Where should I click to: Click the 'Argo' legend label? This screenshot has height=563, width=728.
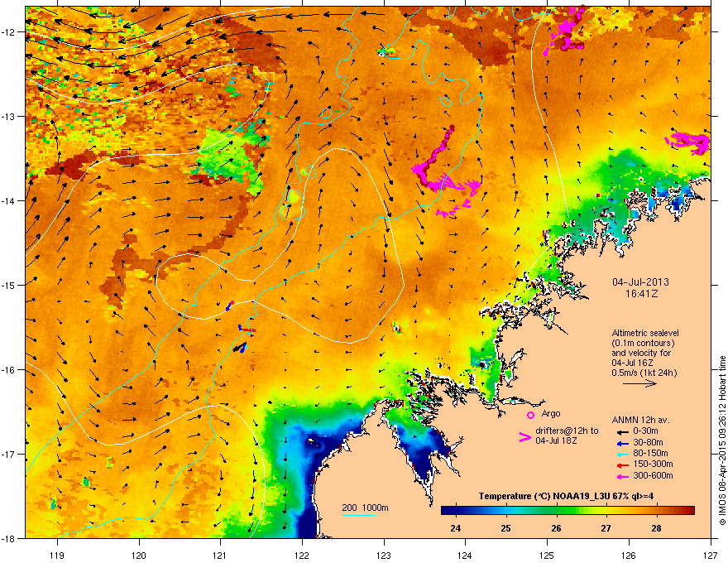click(551, 413)
